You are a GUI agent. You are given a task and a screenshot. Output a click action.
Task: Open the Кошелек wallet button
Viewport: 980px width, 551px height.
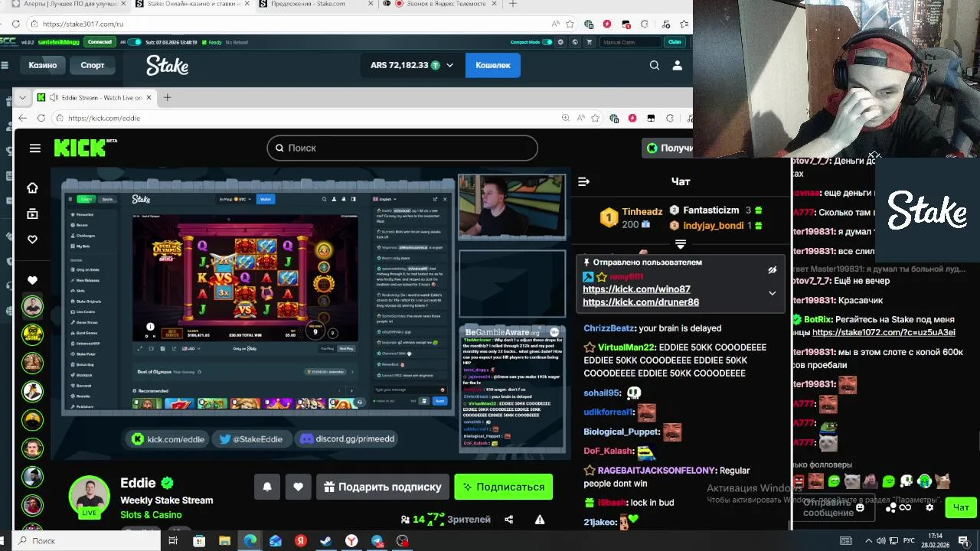493,66
